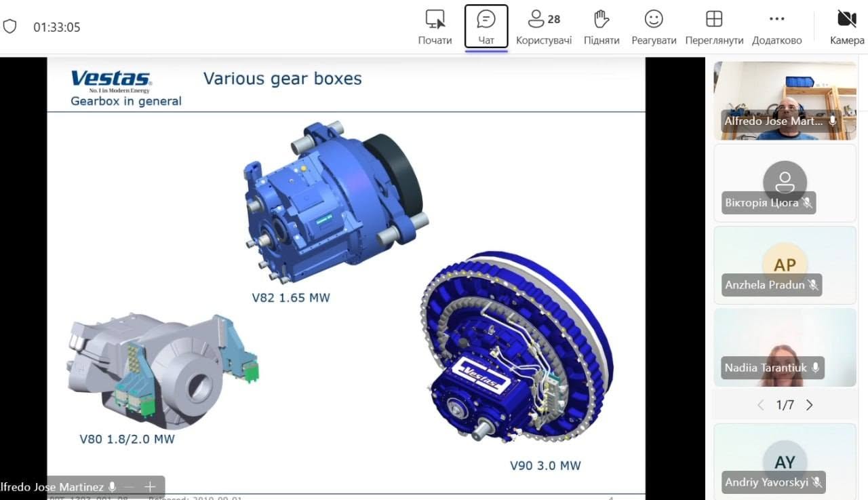Viewport: 868px width, 500px height.
Task: Open the Чат chat panel
Action: point(486,27)
